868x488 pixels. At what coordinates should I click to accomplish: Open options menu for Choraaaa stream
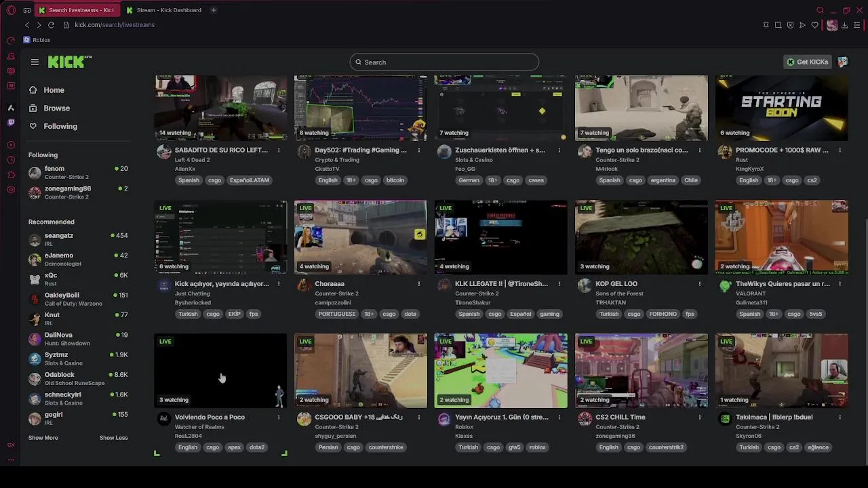coord(419,284)
